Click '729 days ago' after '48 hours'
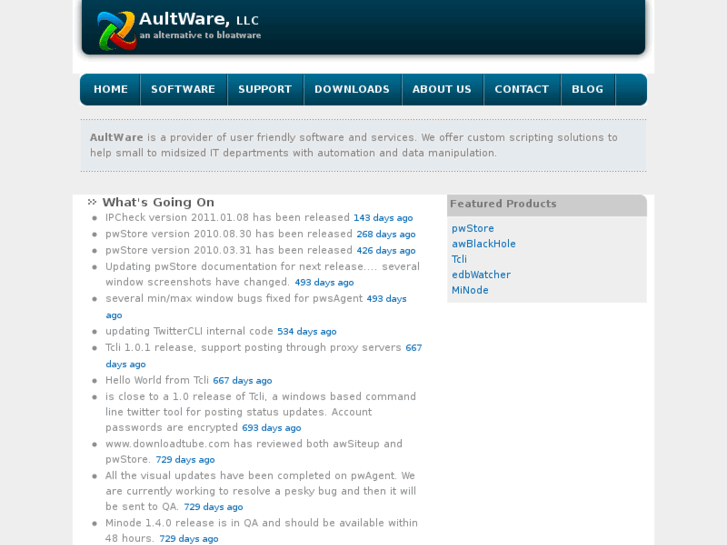727x545 pixels. coord(189,539)
